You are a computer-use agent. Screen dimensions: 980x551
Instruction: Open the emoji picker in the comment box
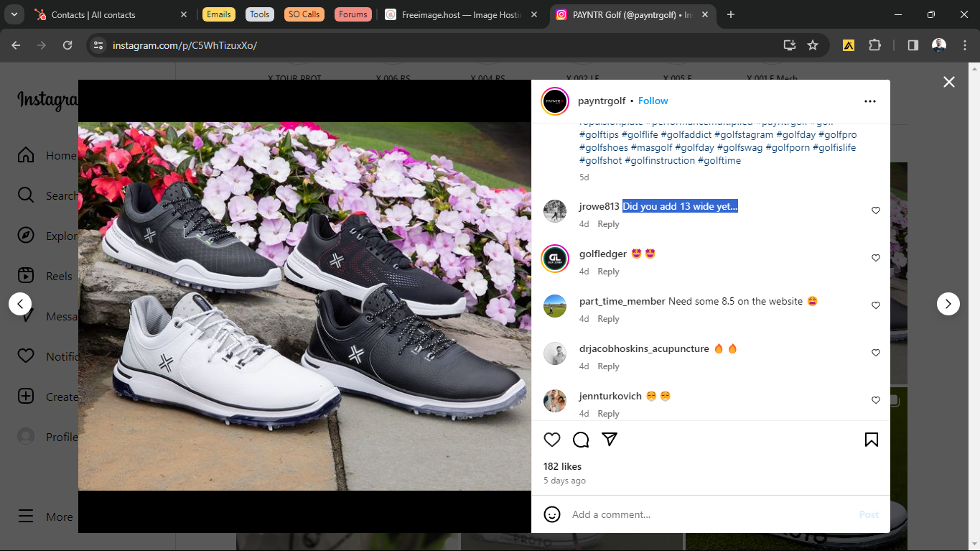pyautogui.click(x=551, y=514)
